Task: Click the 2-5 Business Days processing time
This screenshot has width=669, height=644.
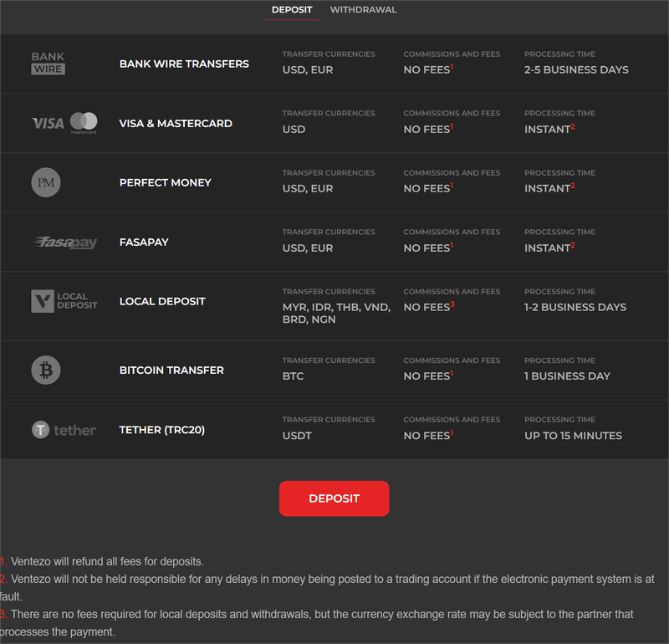Action: (576, 69)
